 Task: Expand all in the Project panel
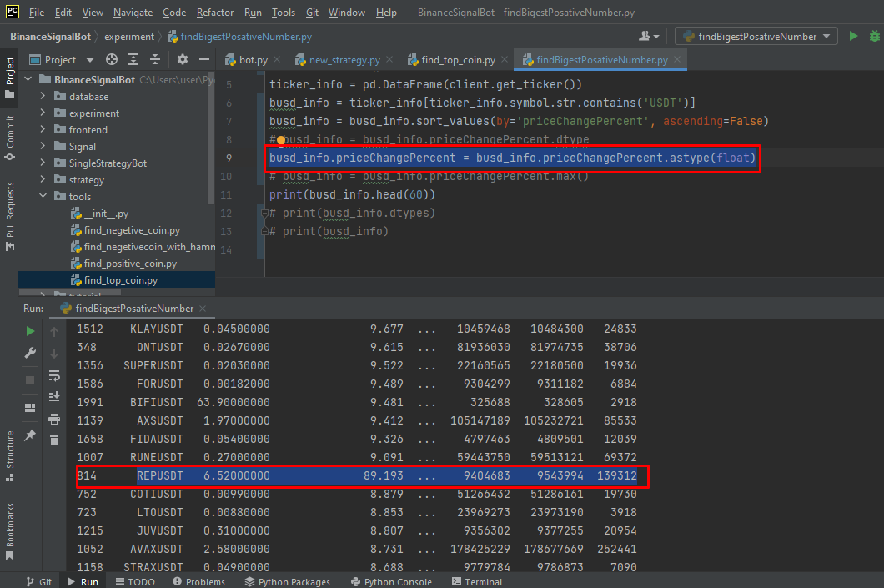(x=133, y=60)
